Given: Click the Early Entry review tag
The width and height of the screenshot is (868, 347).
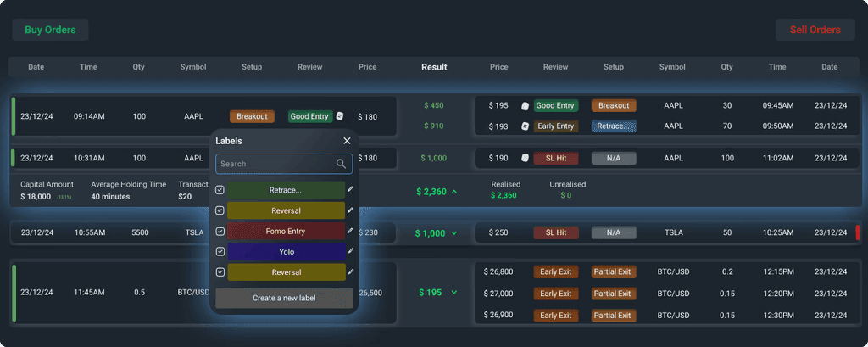Looking at the screenshot, I should click(x=556, y=126).
